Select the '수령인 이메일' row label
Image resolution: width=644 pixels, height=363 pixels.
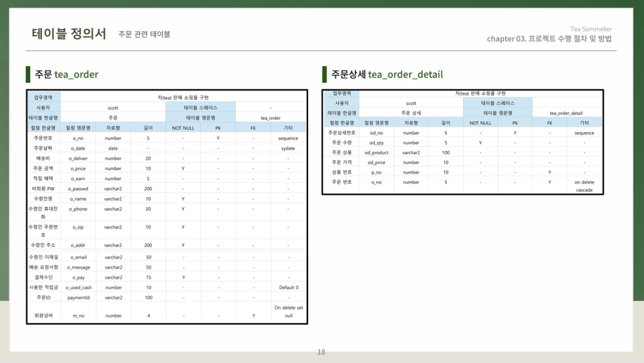pyautogui.click(x=43, y=257)
